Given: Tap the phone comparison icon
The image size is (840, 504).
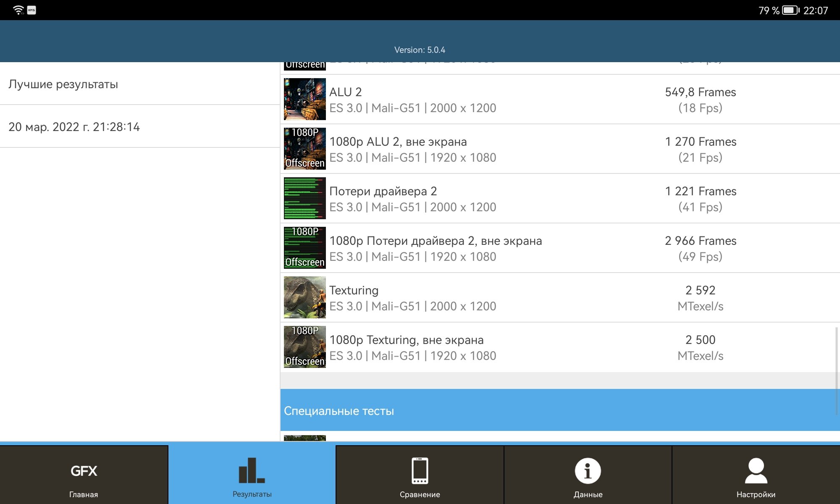Looking at the screenshot, I should click(x=420, y=470).
